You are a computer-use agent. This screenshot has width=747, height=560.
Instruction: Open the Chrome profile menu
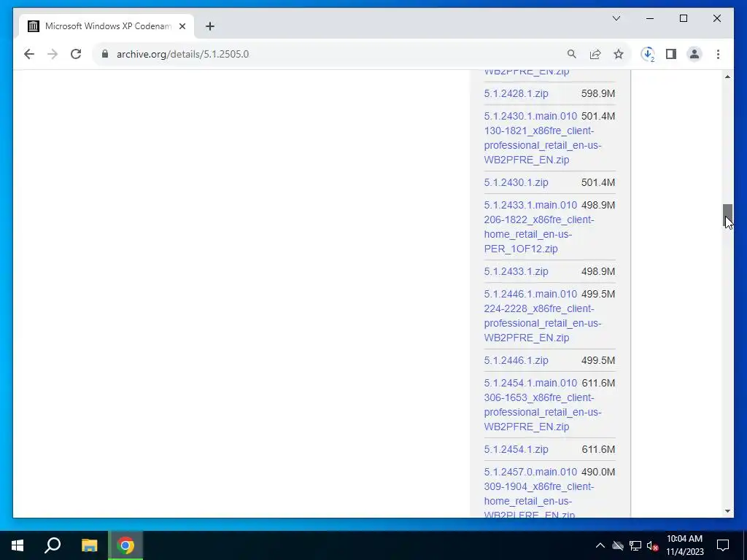pos(694,54)
